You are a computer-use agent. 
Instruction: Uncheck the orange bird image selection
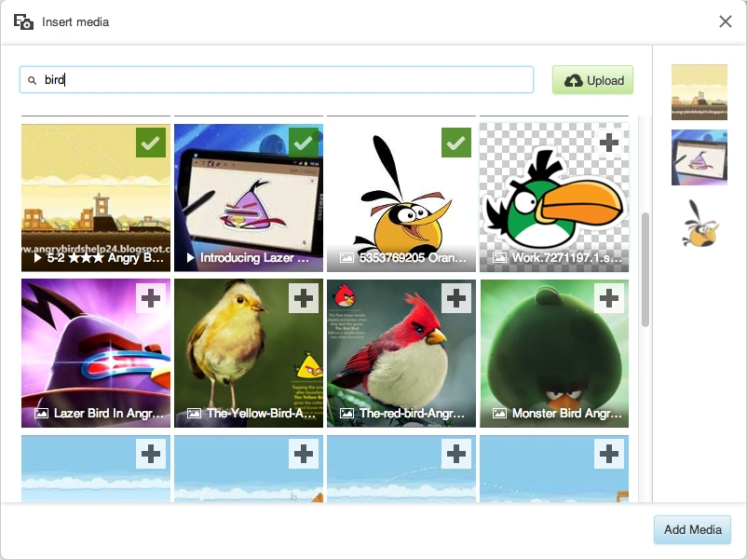pos(456,143)
